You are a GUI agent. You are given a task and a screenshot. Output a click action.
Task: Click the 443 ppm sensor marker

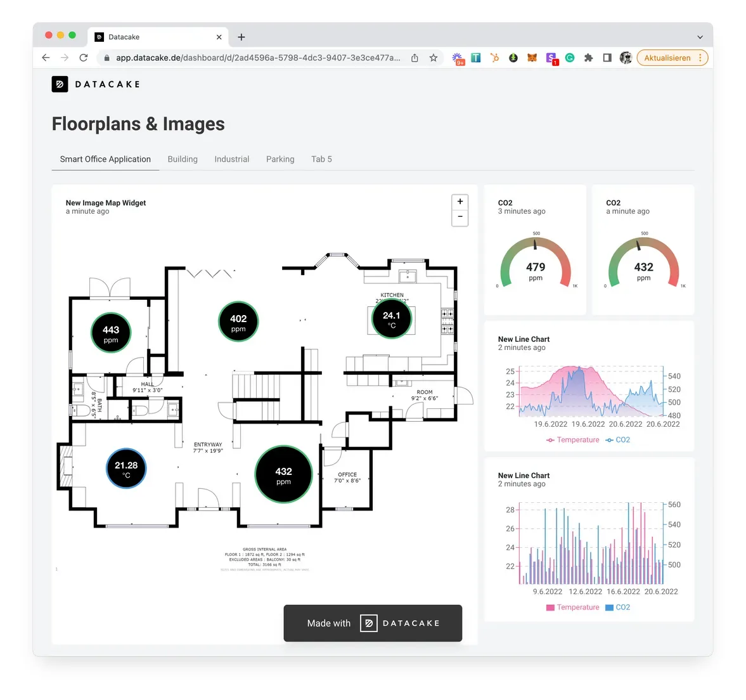click(x=111, y=333)
